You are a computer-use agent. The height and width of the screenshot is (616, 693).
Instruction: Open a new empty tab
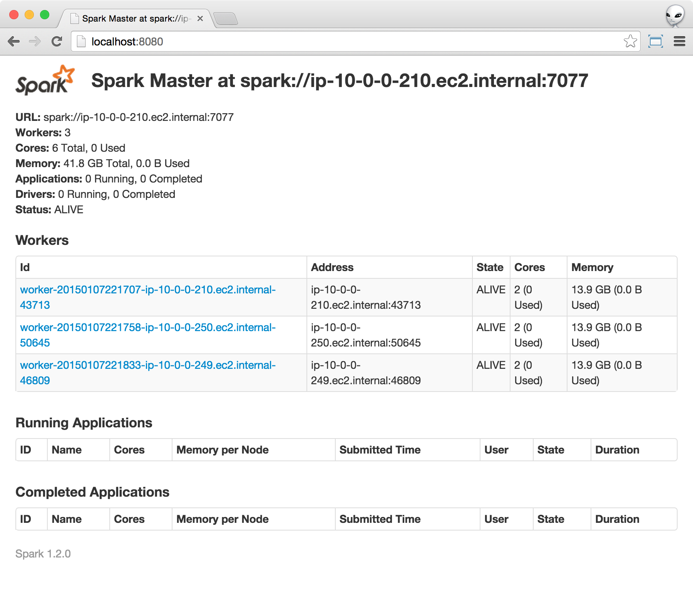tap(226, 18)
